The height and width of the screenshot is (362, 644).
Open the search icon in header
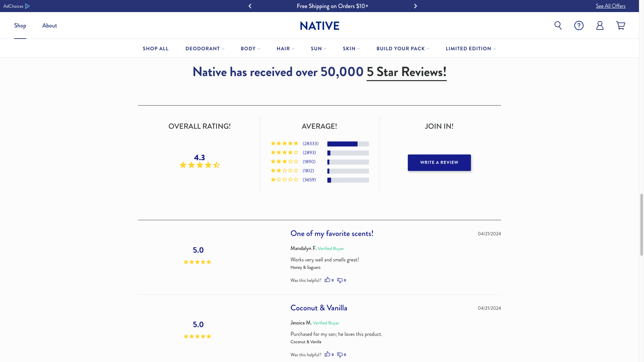[x=558, y=25]
